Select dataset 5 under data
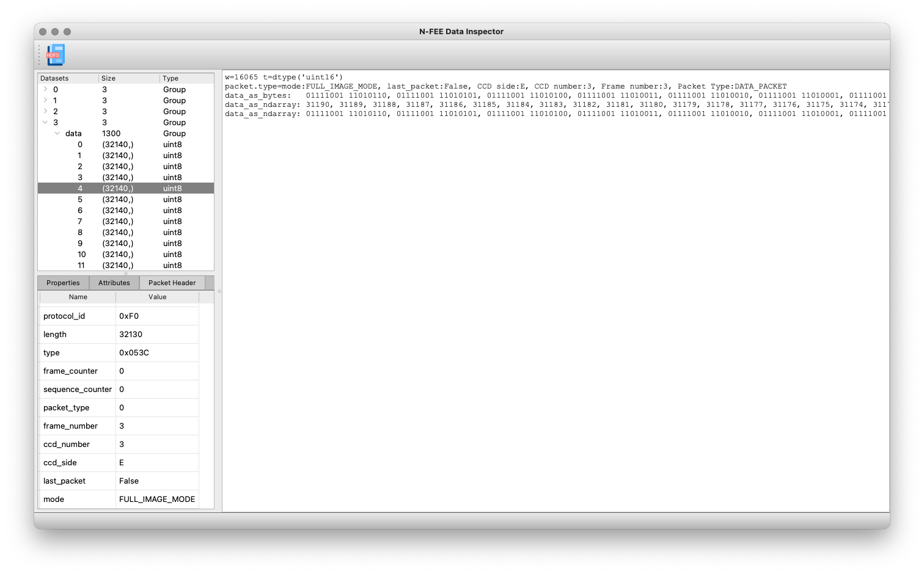Screen dimensions: 924x574 pyautogui.click(x=126, y=199)
